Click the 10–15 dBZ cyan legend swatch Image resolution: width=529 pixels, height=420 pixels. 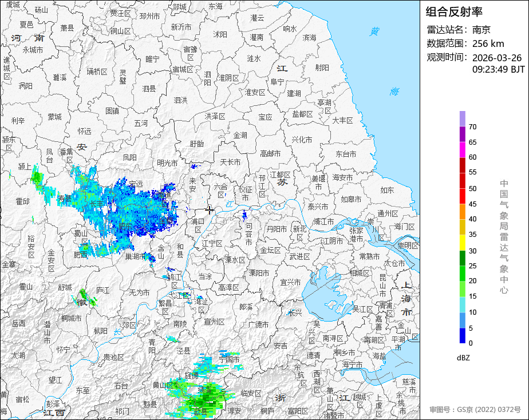(x=462, y=305)
